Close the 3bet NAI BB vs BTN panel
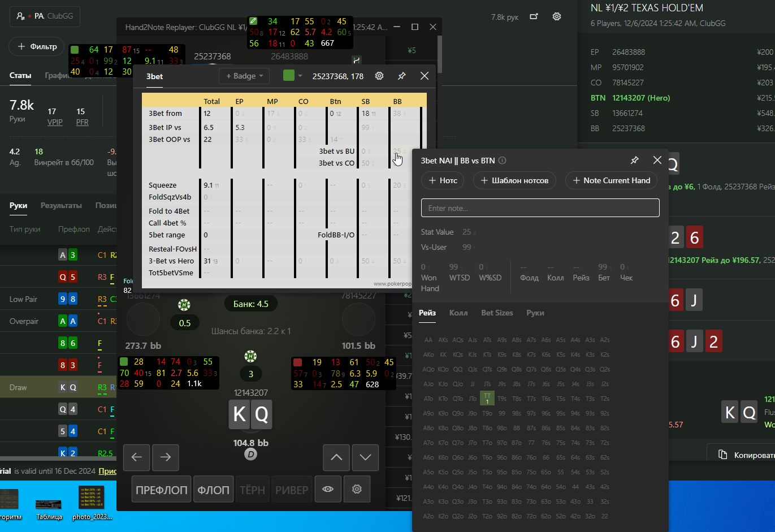Screen dimensions: 775x532 [657, 160]
